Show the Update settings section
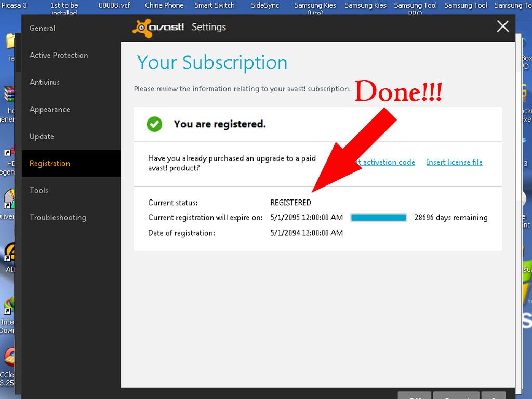The height and width of the screenshot is (399, 532). click(x=42, y=136)
